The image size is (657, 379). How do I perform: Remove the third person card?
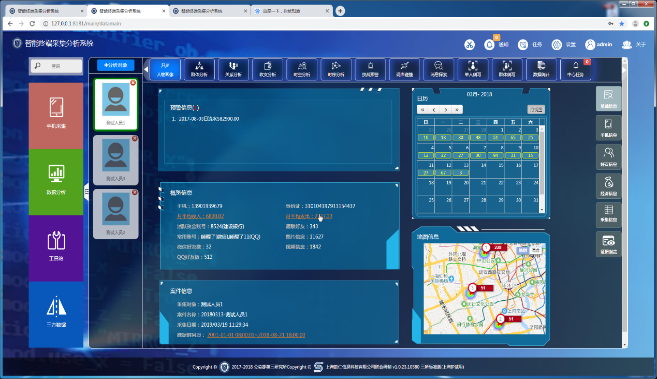[135, 192]
